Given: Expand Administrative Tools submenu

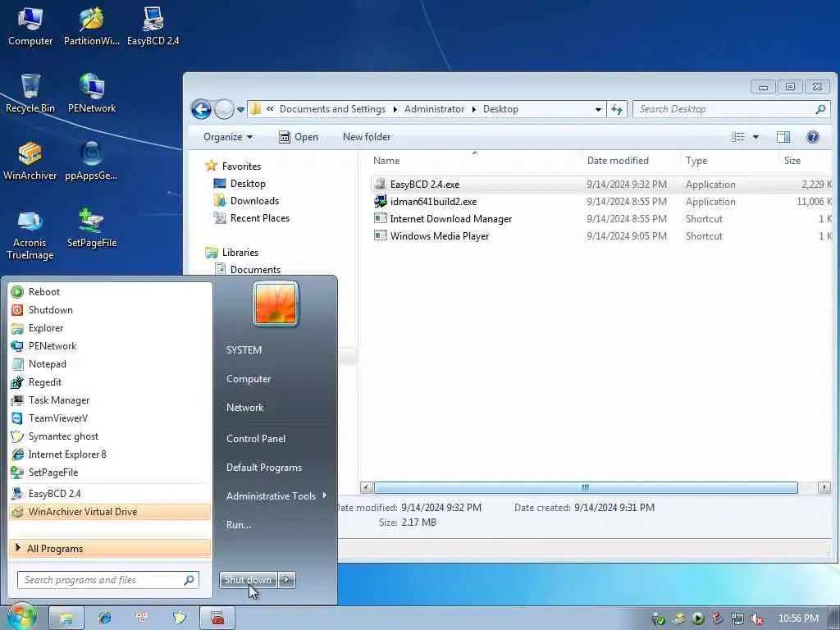Looking at the screenshot, I should click(x=325, y=495).
